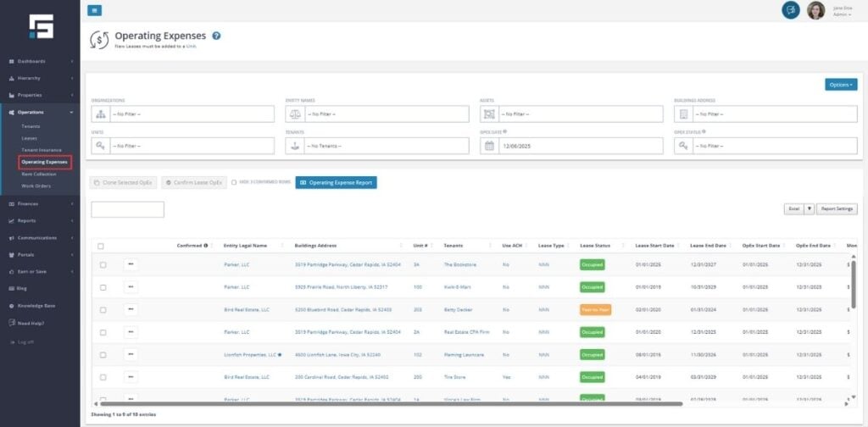868x427 pixels.
Task: Click the hamburger menu toggle icon
Action: 94,10
